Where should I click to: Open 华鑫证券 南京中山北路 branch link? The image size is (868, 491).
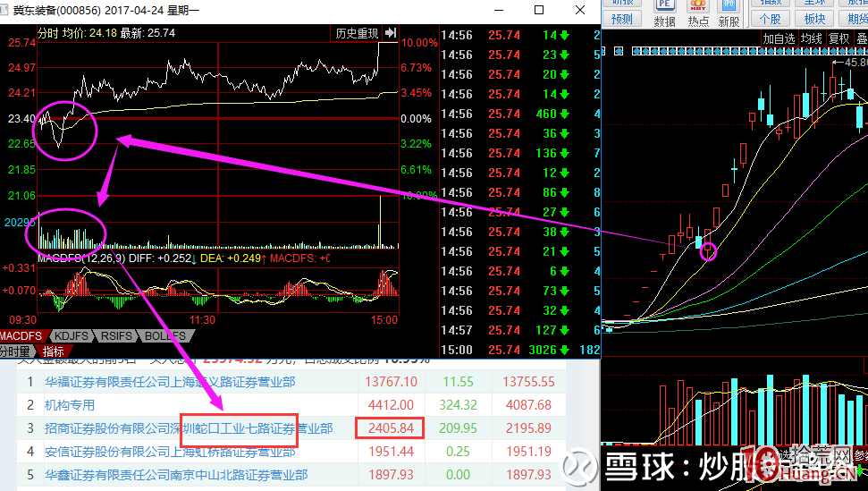tap(176, 475)
